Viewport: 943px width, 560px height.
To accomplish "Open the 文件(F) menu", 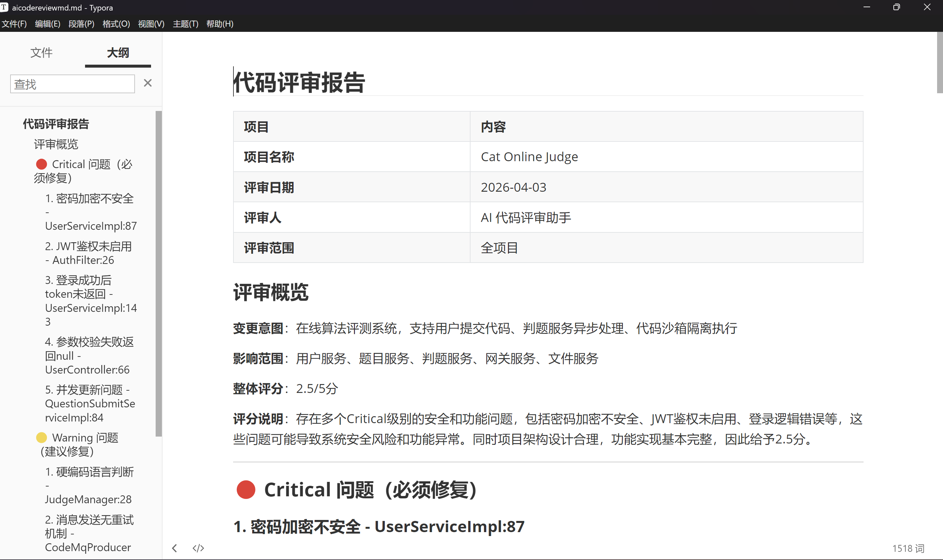I will [14, 24].
